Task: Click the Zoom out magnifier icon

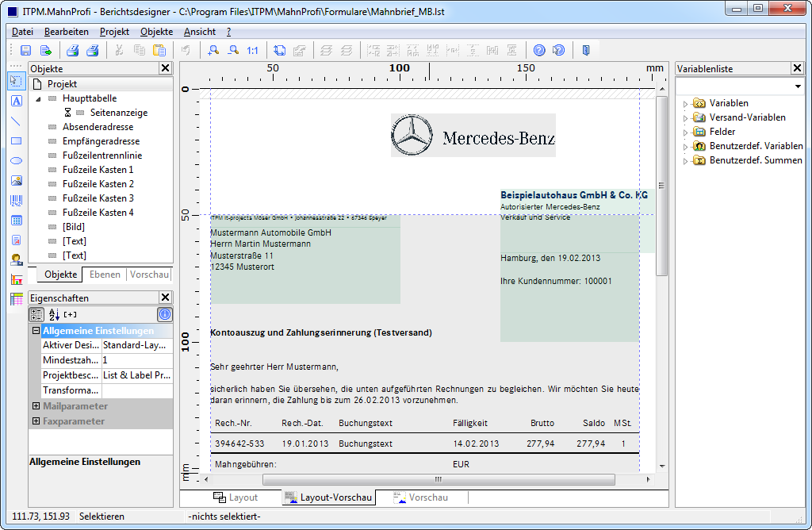Action: [233, 50]
